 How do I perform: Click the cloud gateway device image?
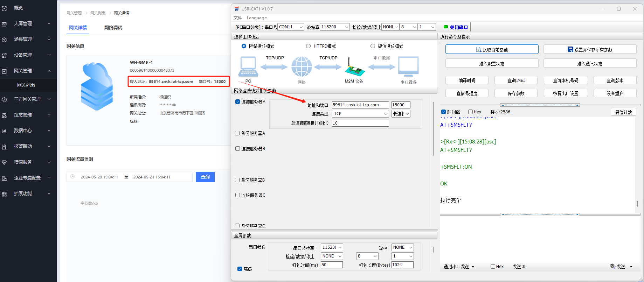[x=97, y=86]
